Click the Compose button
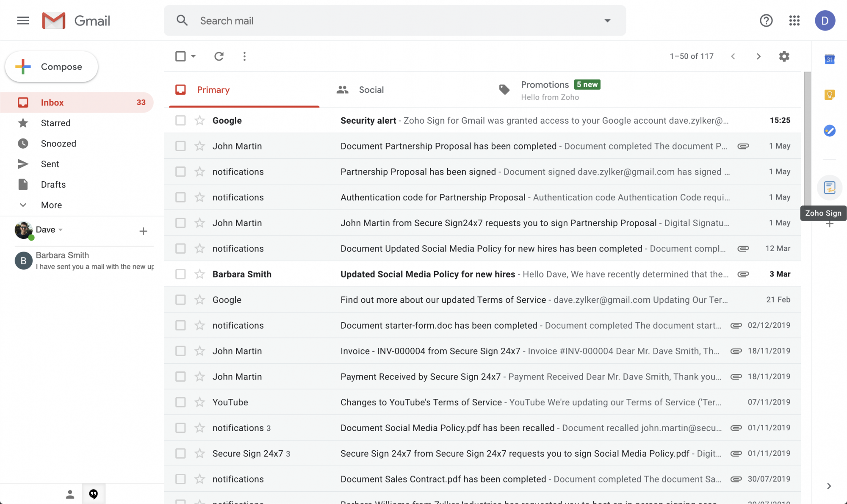This screenshot has height=504, width=847. click(x=51, y=66)
